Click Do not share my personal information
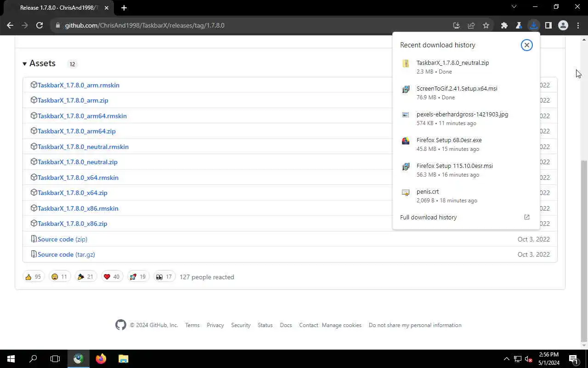This screenshot has width=588, height=368. (x=415, y=325)
